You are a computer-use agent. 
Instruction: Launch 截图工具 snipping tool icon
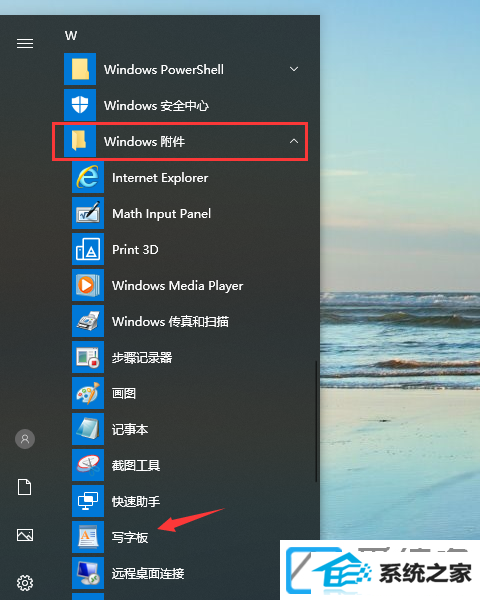[x=88, y=465]
